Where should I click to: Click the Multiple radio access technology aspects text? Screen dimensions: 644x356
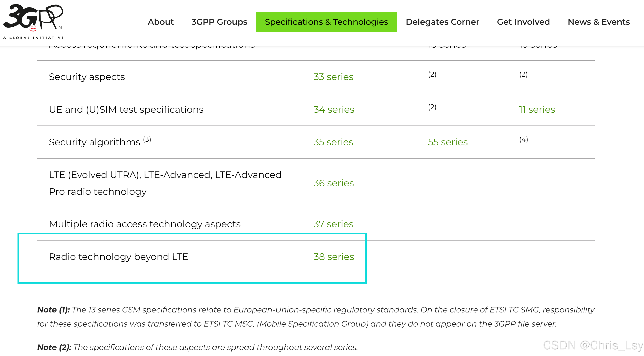tap(145, 224)
